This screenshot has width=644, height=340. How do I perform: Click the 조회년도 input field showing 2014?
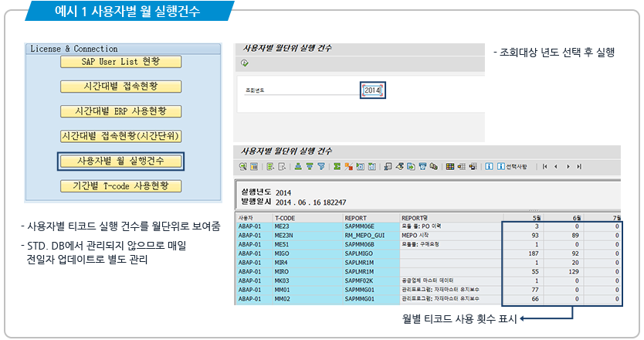(x=373, y=90)
